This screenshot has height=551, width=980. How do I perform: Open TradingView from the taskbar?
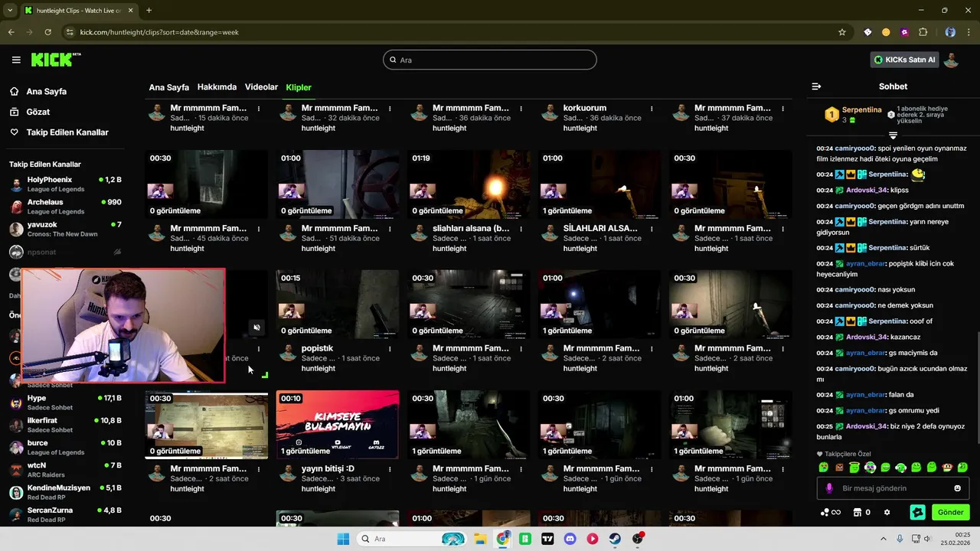click(x=547, y=539)
